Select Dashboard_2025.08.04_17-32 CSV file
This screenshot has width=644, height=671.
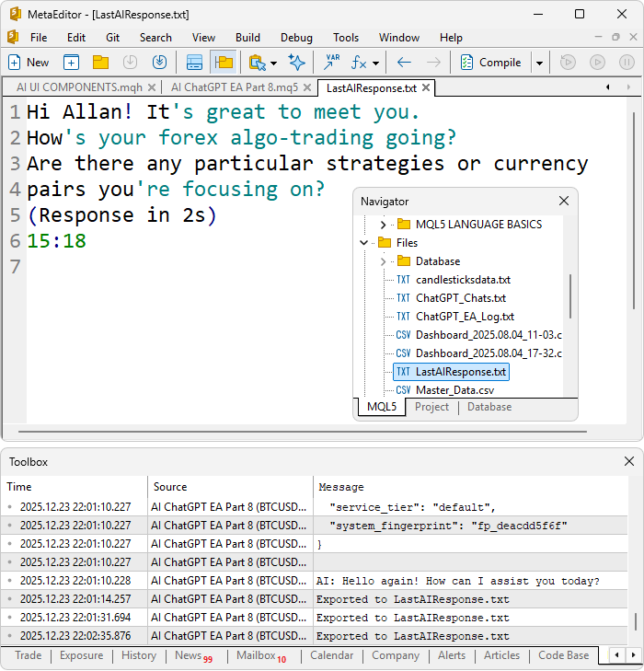click(479, 353)
